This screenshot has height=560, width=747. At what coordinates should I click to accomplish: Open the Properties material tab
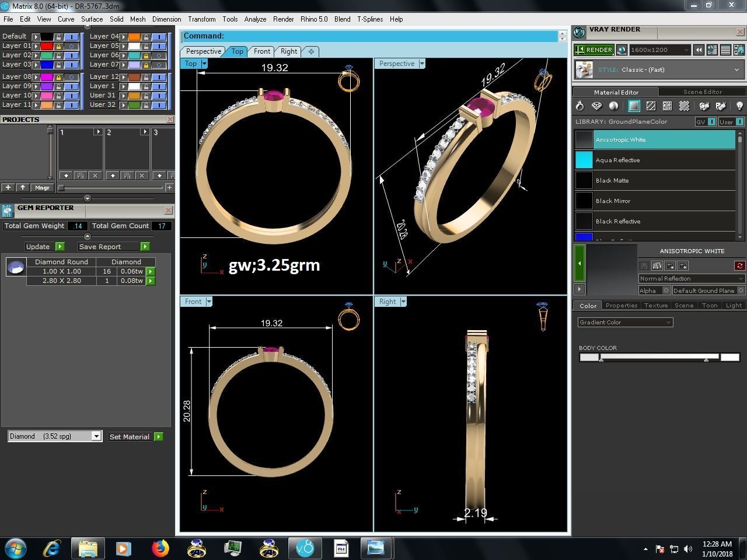[621, 305]
